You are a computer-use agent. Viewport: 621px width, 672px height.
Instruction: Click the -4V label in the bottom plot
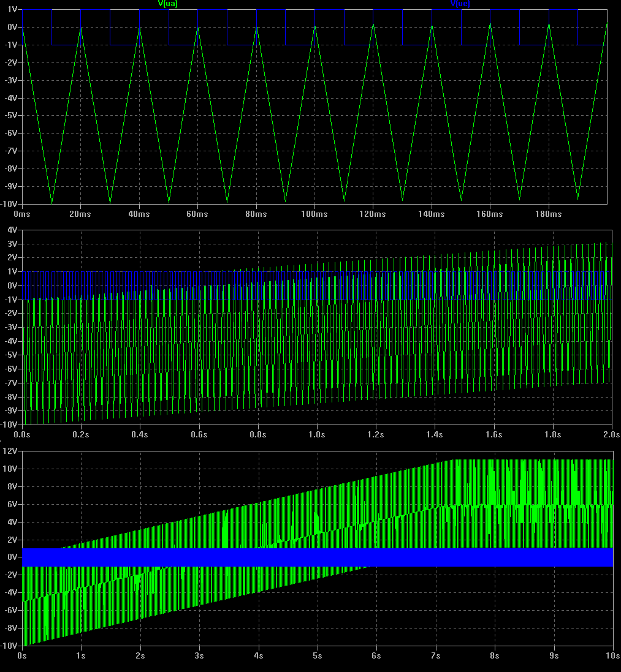click(10, 592)
